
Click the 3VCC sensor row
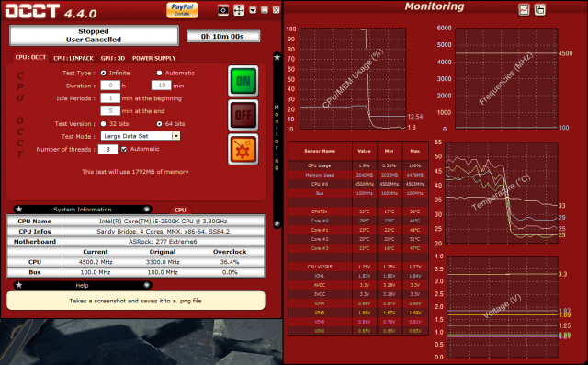358,294
